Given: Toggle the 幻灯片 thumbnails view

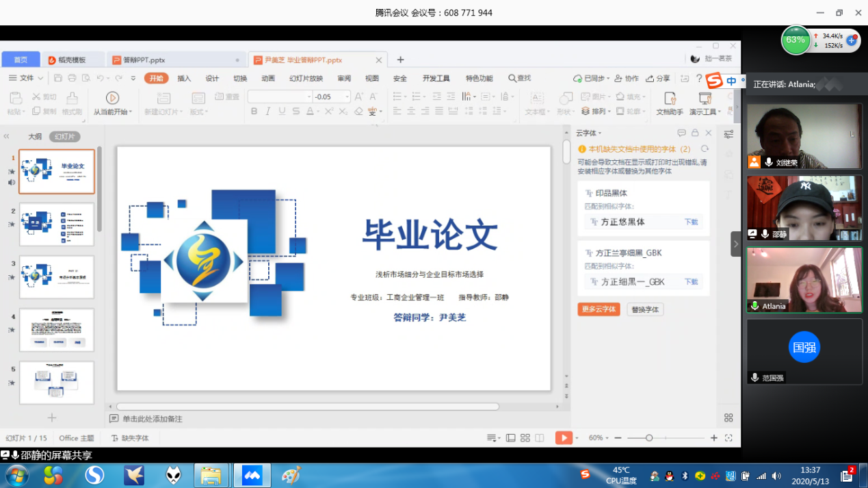Looking at the screenshot, I should point(64,137).
